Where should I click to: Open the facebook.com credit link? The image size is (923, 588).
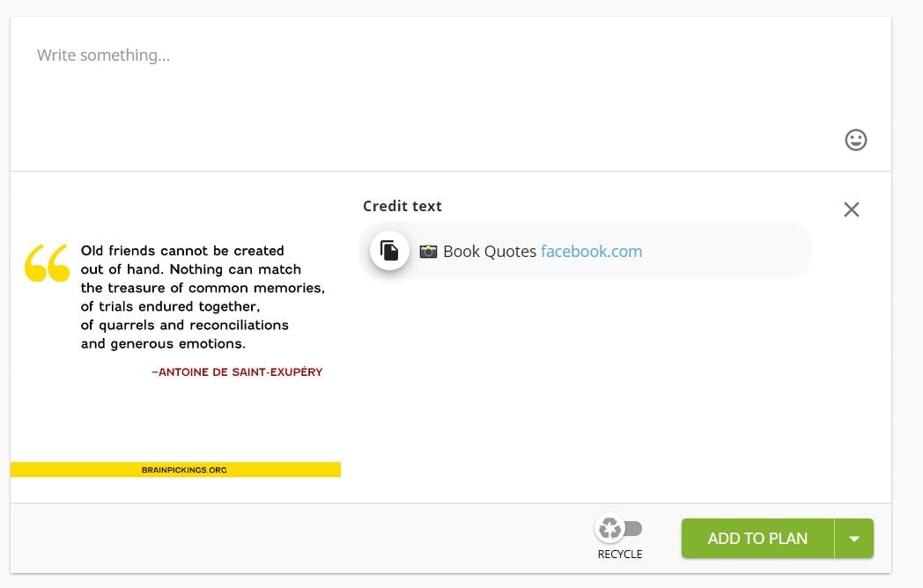tap(591, 252)
